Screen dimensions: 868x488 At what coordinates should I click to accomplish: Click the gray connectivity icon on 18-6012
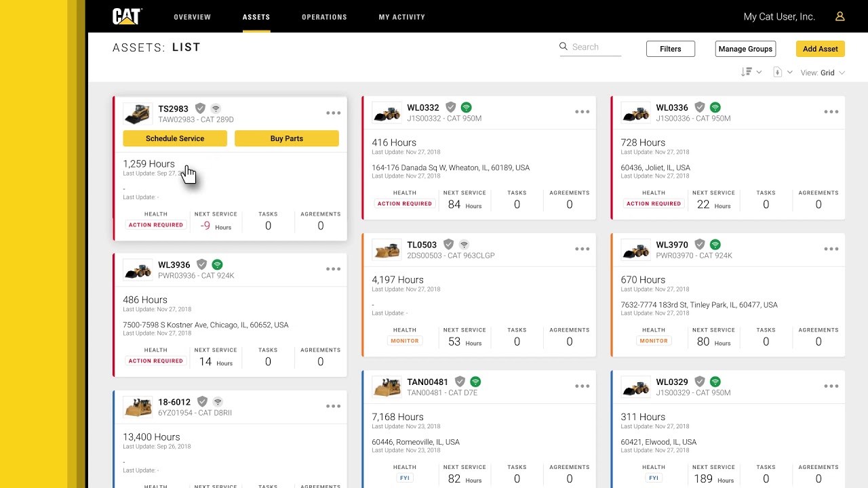(218, 402)
